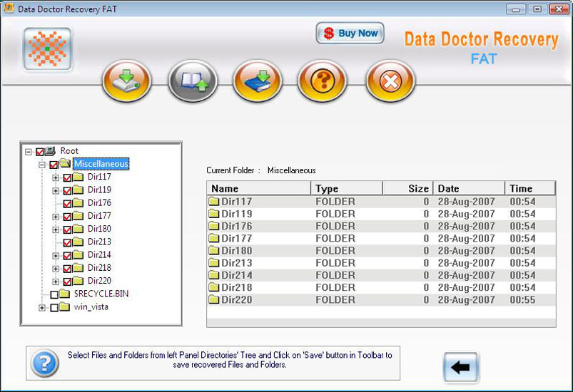The image size is (573, 392).
Task: Expand the Dir180 tree node
Action: [x=56, y=229]
